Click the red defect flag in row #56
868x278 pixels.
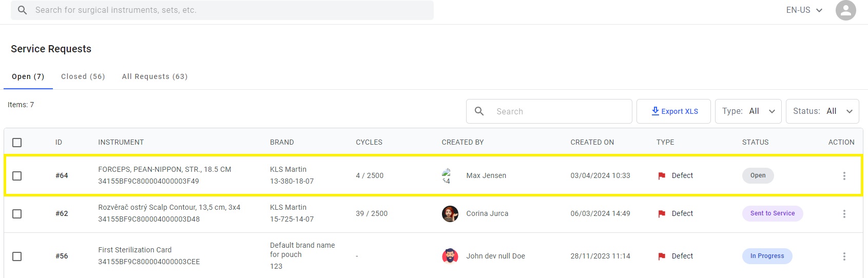662,256
